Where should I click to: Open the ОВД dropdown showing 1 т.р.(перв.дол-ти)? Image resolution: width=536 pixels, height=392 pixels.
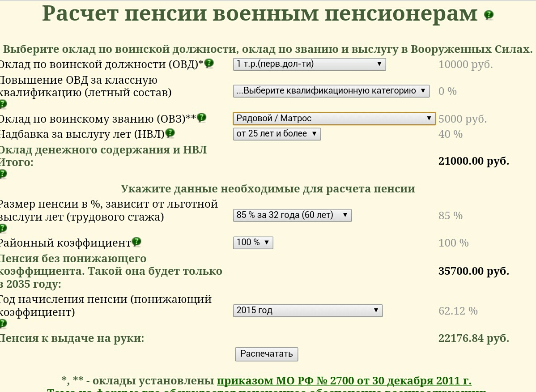309,64
